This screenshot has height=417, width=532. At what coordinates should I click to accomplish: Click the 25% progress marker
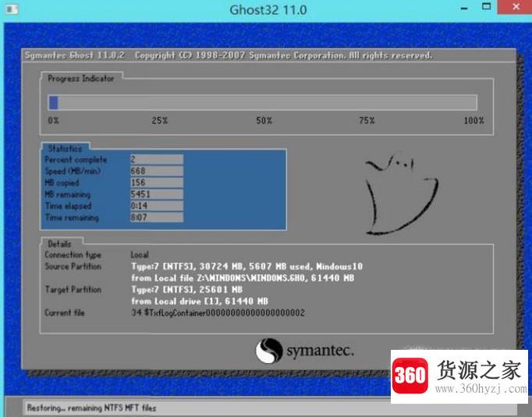pyautogui.click(x=159, y=120)
